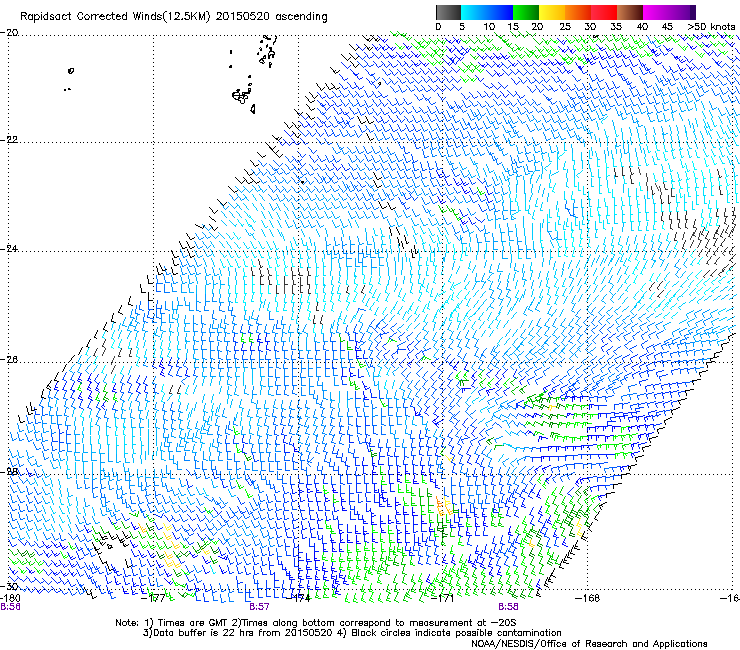The width and height of the screenshot is (740, 650).
Task: Click the large island outline near -175
Action: pyautogui.click(x=241, y=96)
